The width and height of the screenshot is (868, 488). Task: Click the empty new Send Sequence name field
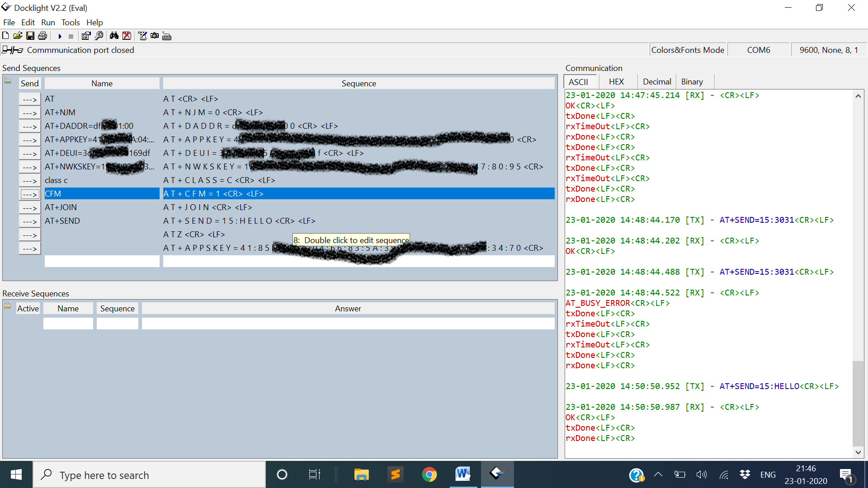(x=102, y=261)
